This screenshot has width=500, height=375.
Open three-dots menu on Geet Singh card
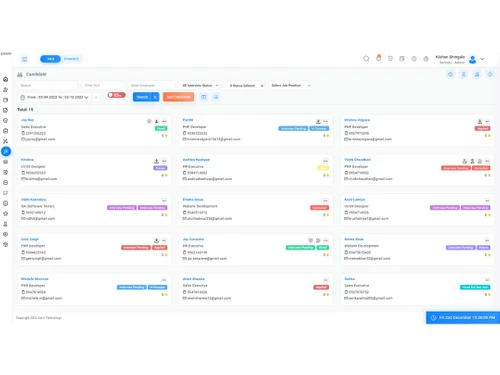click(164, 241)
